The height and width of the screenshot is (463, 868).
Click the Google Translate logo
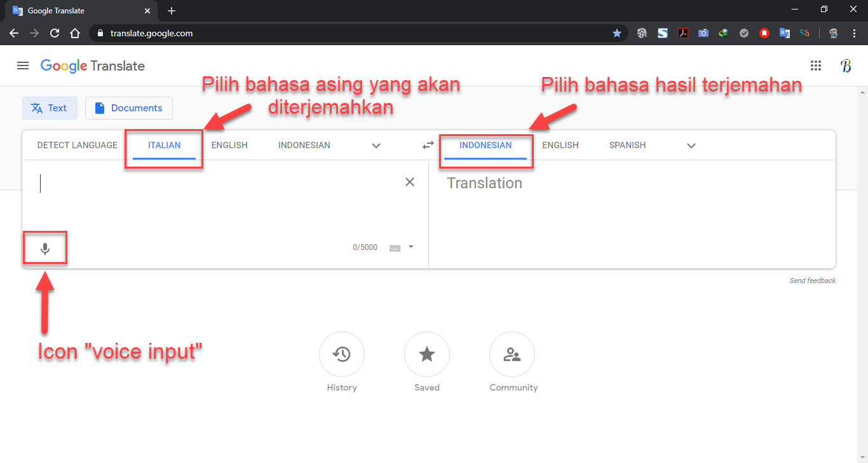tap(93, 66)
